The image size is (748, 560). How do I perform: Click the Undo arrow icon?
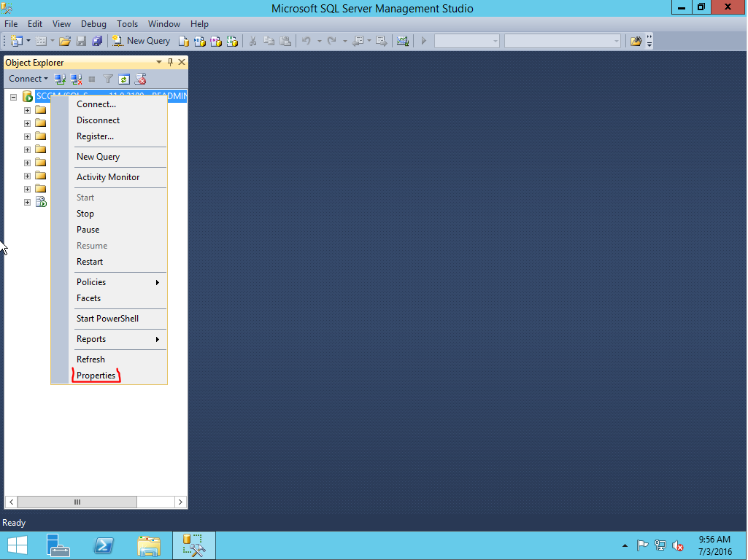click(306, 41)
